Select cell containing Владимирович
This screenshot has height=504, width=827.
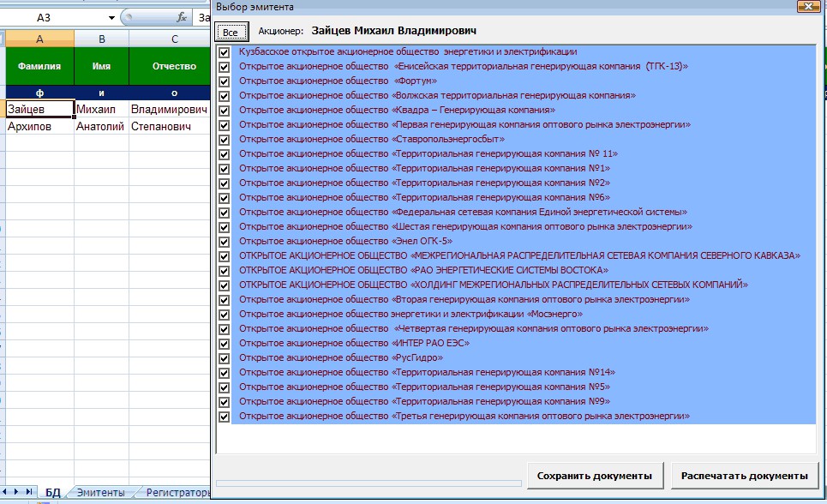pyautogui.click(x=170, y=109)
